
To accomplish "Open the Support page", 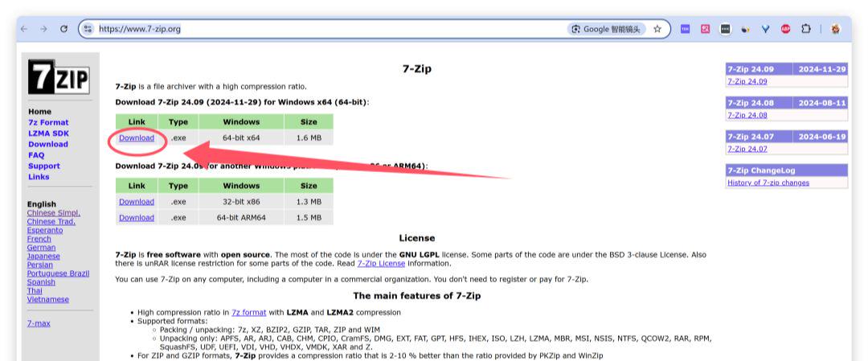I will [43, 166].
